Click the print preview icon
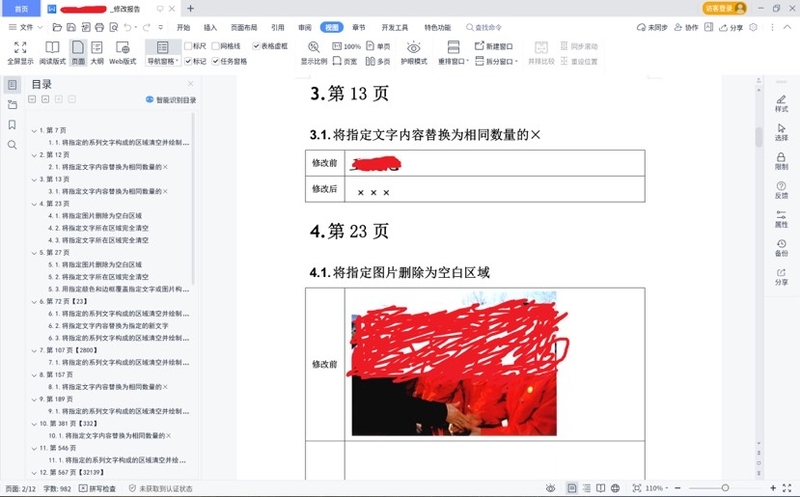800x497 pixels. pos(114,27)
